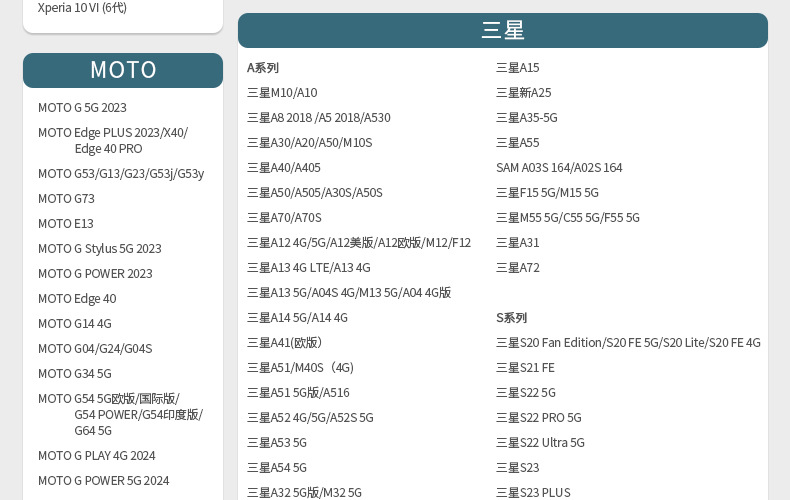Select 三星S23 entry

pos(517,468)
